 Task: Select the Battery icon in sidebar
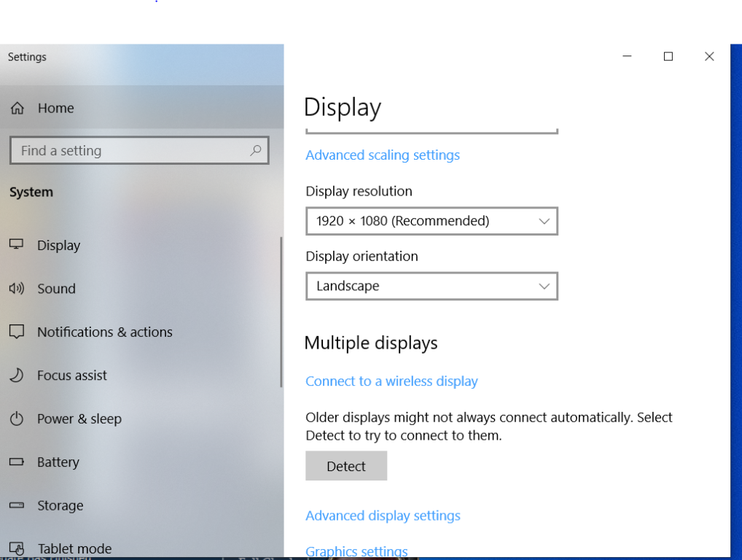pos(16,462)
